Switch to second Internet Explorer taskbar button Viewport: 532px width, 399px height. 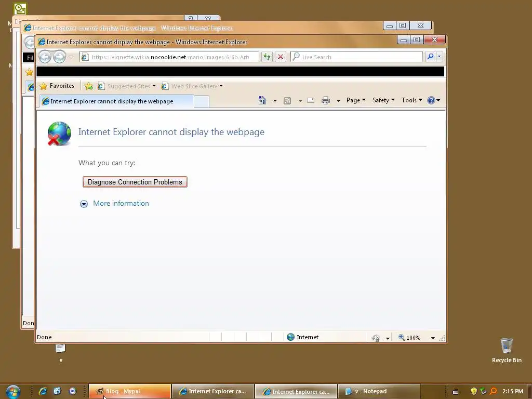(x=296, y=391)
